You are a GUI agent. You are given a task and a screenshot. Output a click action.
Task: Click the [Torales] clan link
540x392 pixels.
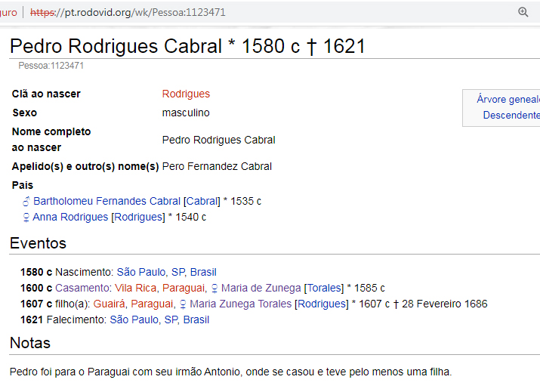325,289
